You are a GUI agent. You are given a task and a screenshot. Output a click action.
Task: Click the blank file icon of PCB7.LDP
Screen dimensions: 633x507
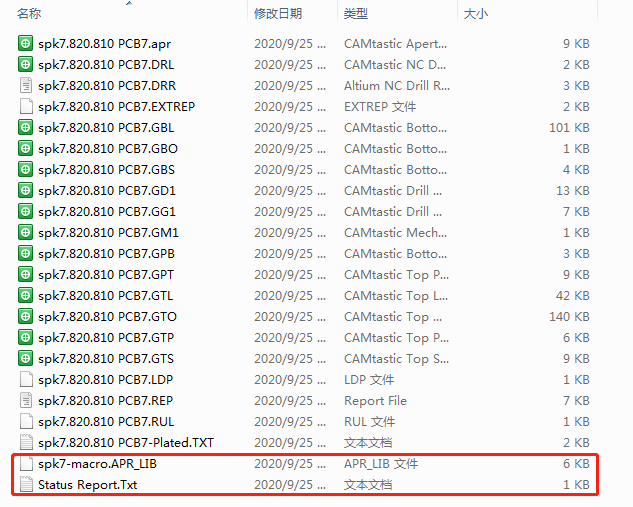(x=25, y=379)
